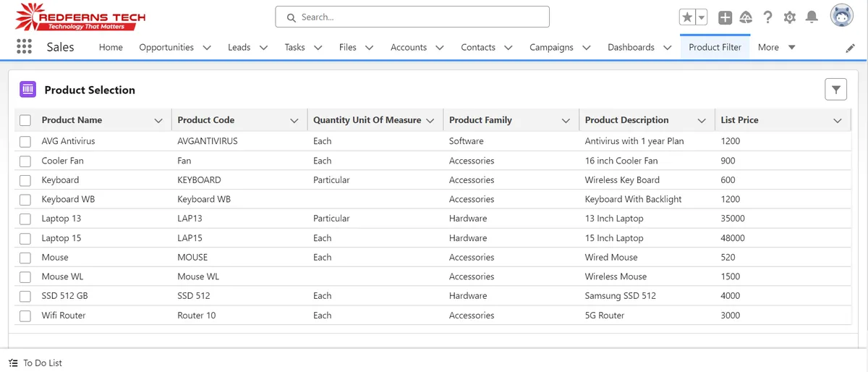868x372 pixels.
Task: Open the Help question mark icon
Action: (767, 17)
